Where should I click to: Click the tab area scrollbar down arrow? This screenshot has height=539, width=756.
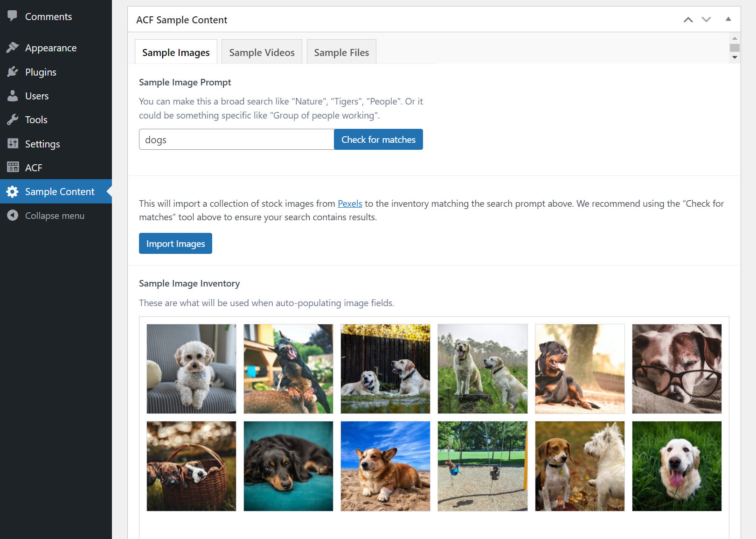point(735,57)
